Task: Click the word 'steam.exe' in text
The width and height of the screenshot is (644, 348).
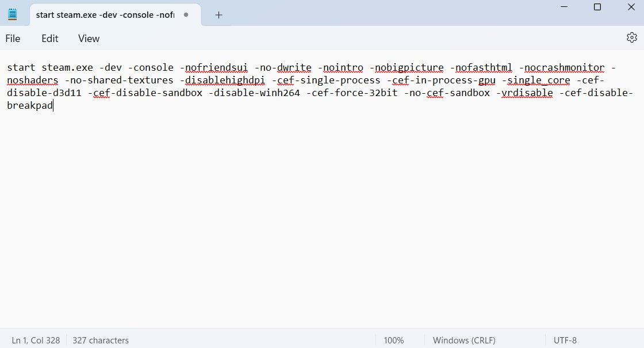Action: 67,67
